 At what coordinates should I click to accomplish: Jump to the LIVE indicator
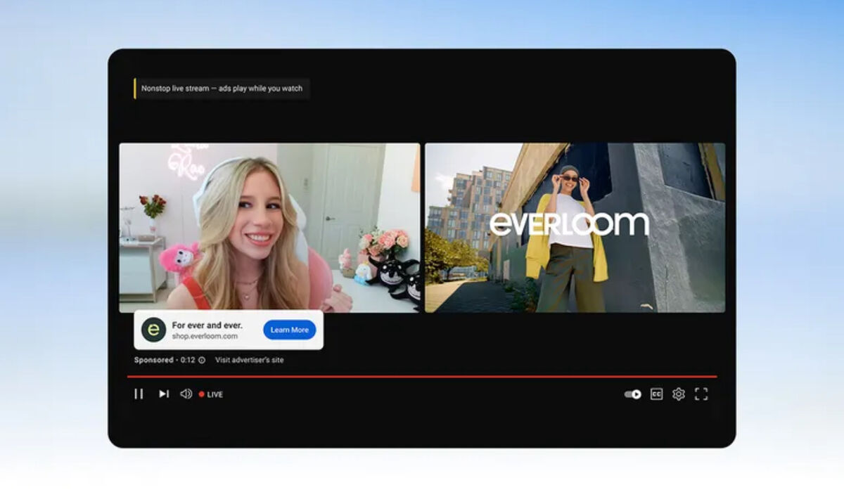[211, 394]
